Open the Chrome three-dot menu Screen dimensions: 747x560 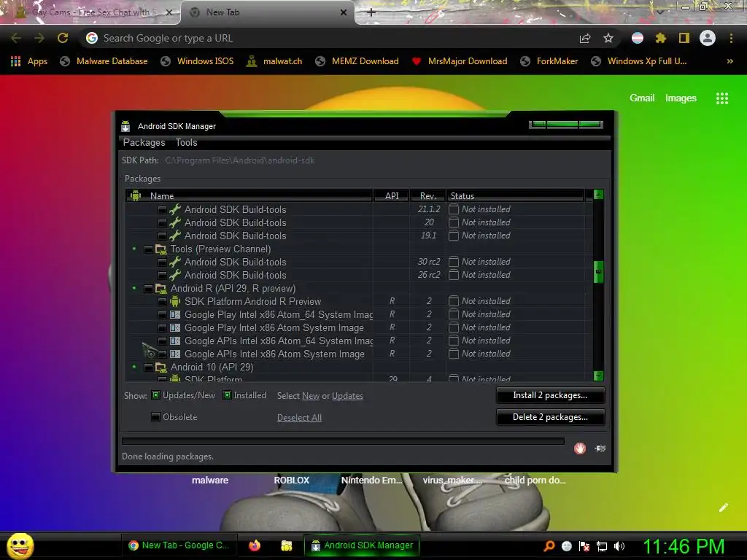click(731, 38)
